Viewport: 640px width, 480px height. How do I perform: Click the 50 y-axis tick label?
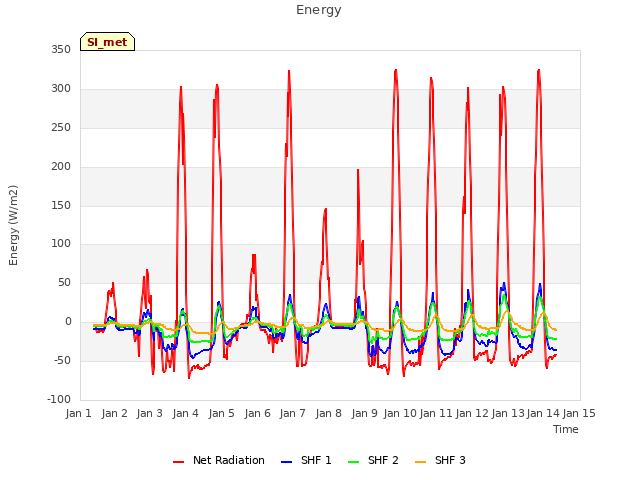click(x=64, y=282)
